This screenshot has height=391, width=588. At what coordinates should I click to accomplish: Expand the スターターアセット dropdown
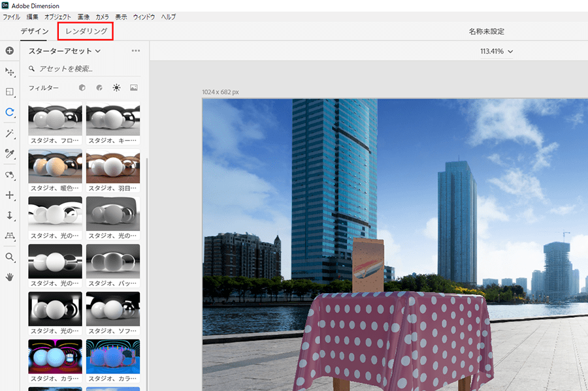[65, 51]
